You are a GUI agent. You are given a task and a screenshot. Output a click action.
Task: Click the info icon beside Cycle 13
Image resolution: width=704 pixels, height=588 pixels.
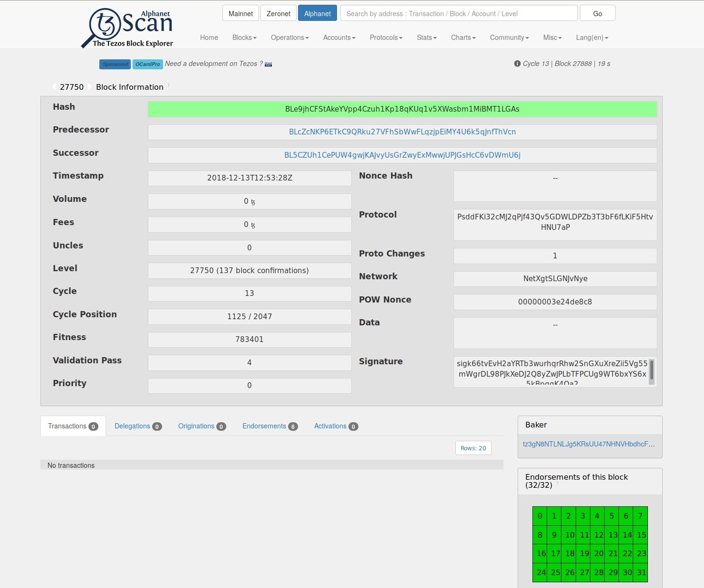click(x=517, y=64)
